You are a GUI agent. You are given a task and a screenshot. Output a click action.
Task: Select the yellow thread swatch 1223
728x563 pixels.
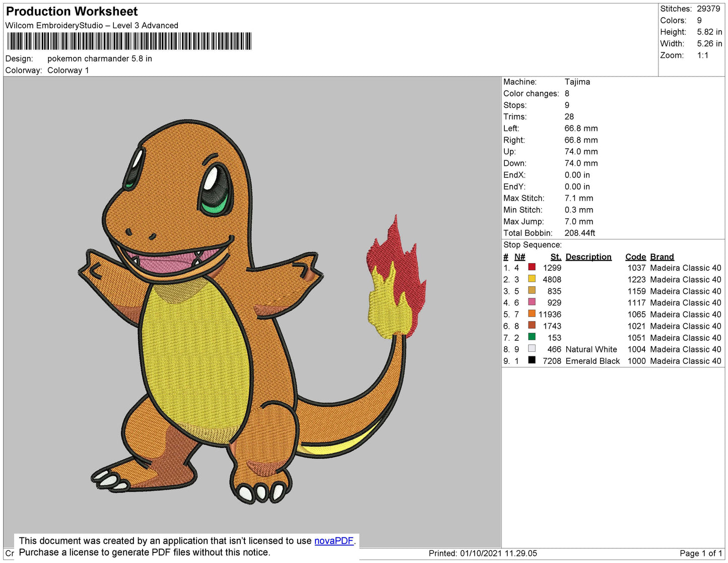tap(532, 278)
